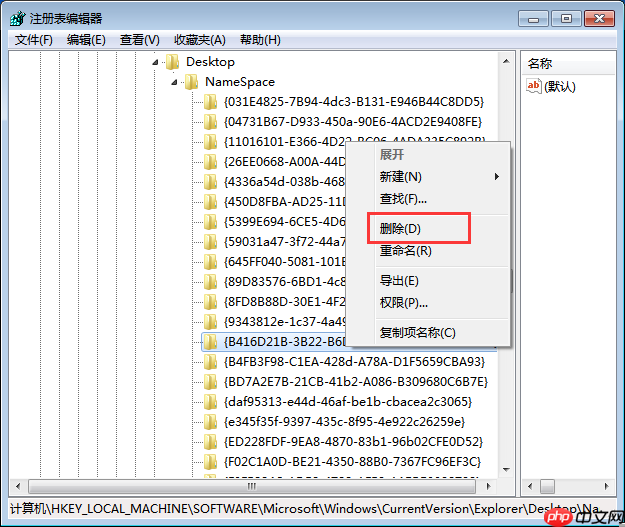
Task: Choose 删除(D) in the context menu
Action: pyautogui.click(x=400, y=228)
